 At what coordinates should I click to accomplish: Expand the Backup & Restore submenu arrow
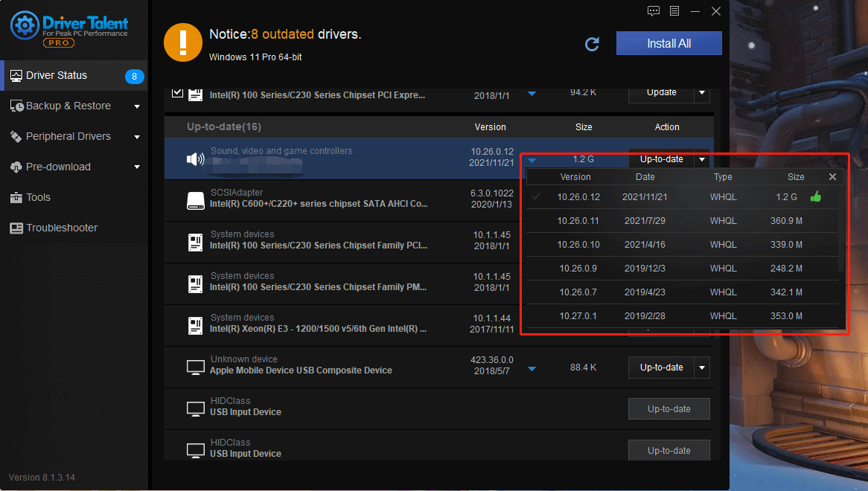pos(137,106)
